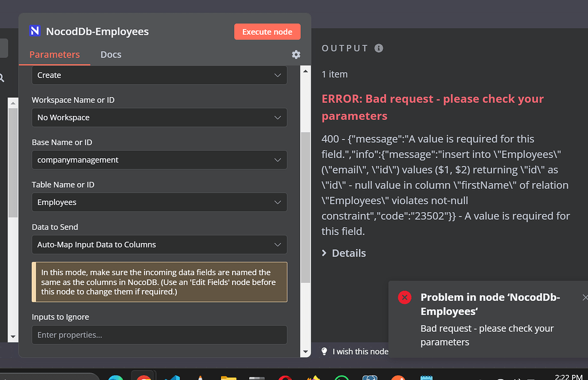Select the Parameters tab
The image size is (588, 380).
(55, 55)
